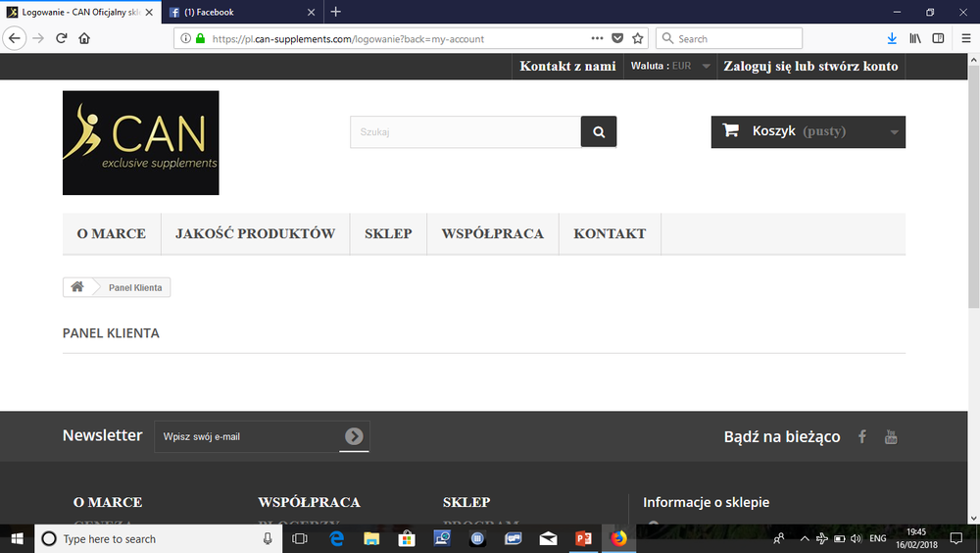Open page actions three-dot menu
The image size is (980, 553).
click(597, 38)
